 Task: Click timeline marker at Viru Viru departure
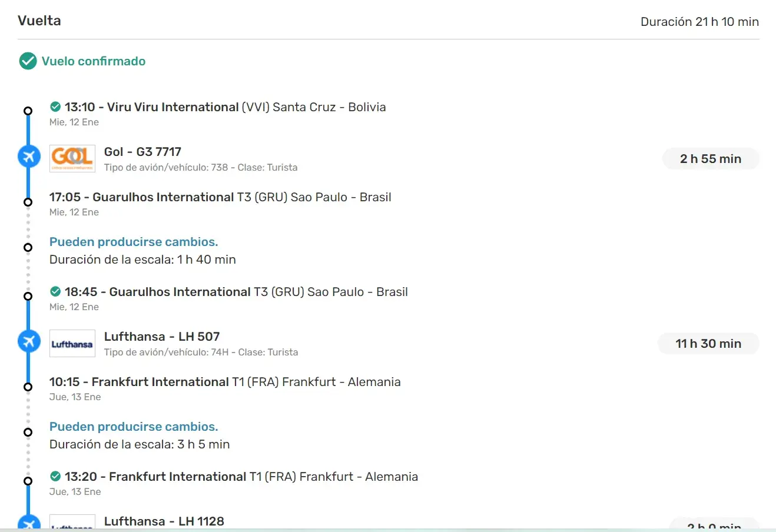tap(28, 111)
